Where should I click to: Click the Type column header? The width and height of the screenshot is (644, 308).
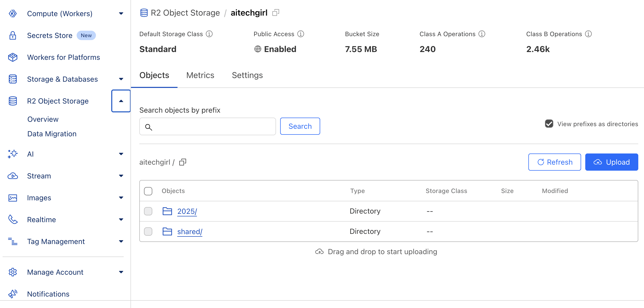point(358,191)
